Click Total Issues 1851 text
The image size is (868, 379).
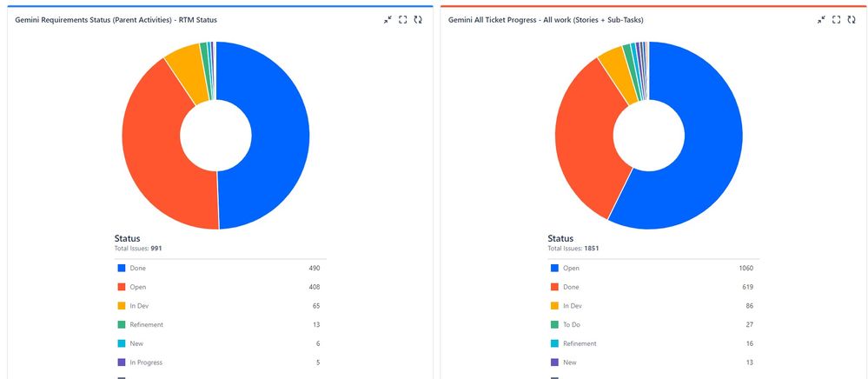573,249
